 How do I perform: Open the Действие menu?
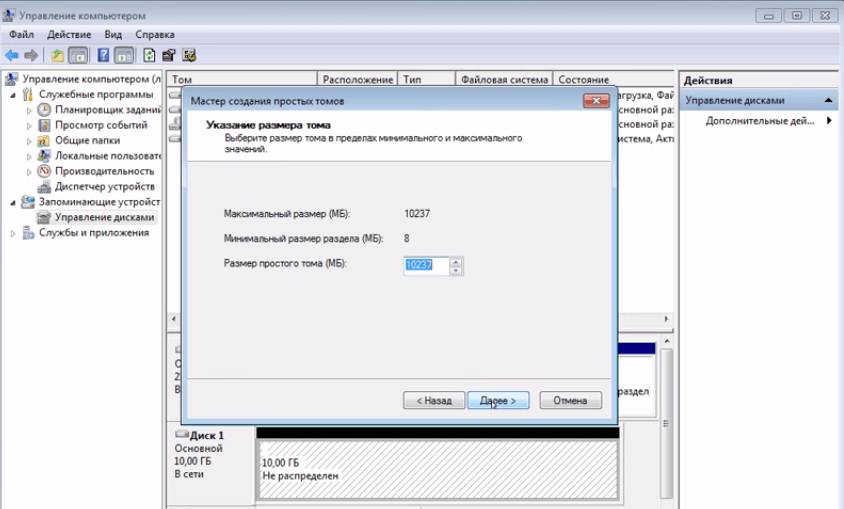(x=69, y=34)
